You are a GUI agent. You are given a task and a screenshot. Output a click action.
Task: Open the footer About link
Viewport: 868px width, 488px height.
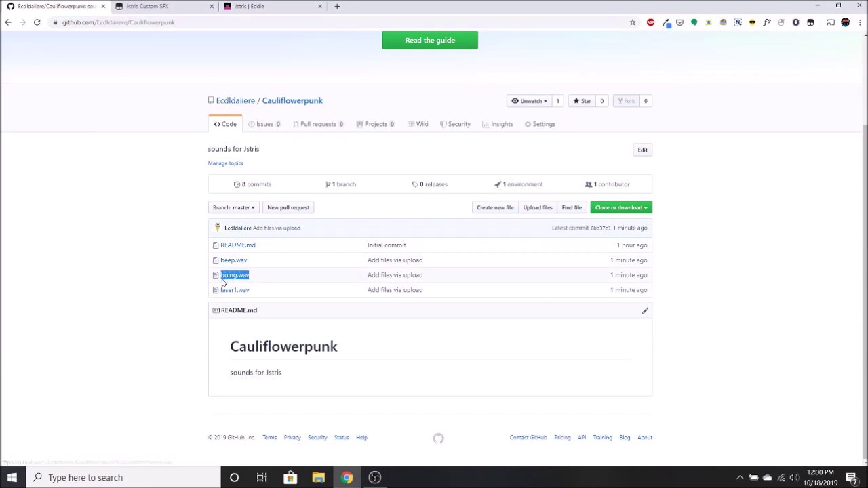645,438
